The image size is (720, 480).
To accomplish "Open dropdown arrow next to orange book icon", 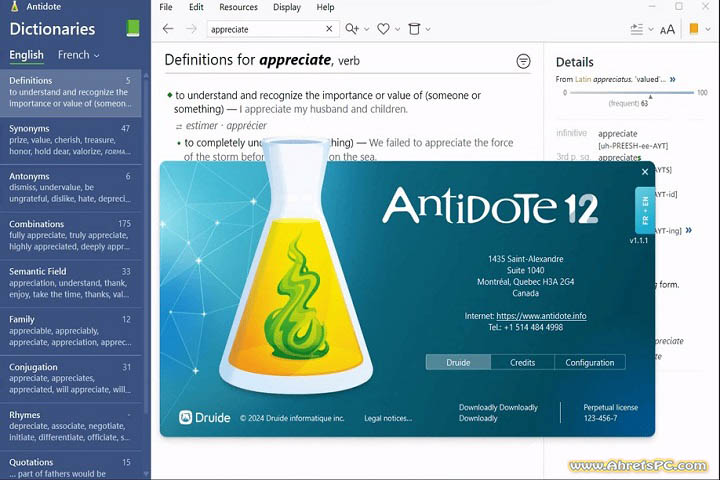I will click(708, 29).
